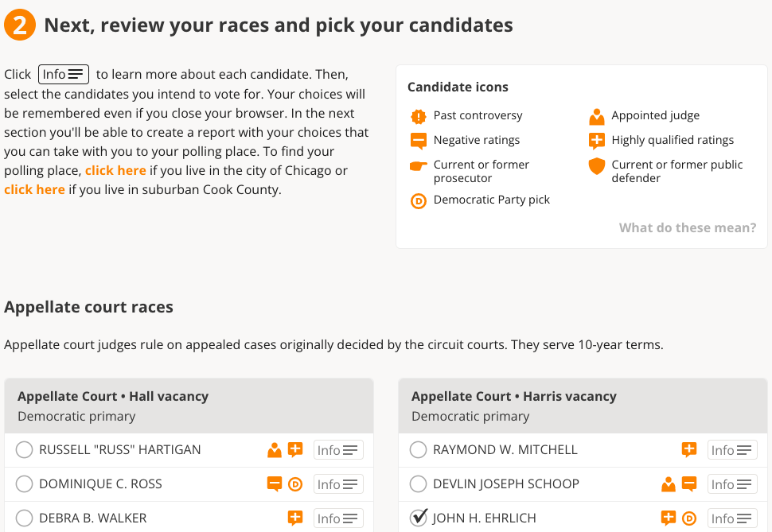Click "What do these mean?" link
This screenshot has height=532, width=772.
point(688,228)
